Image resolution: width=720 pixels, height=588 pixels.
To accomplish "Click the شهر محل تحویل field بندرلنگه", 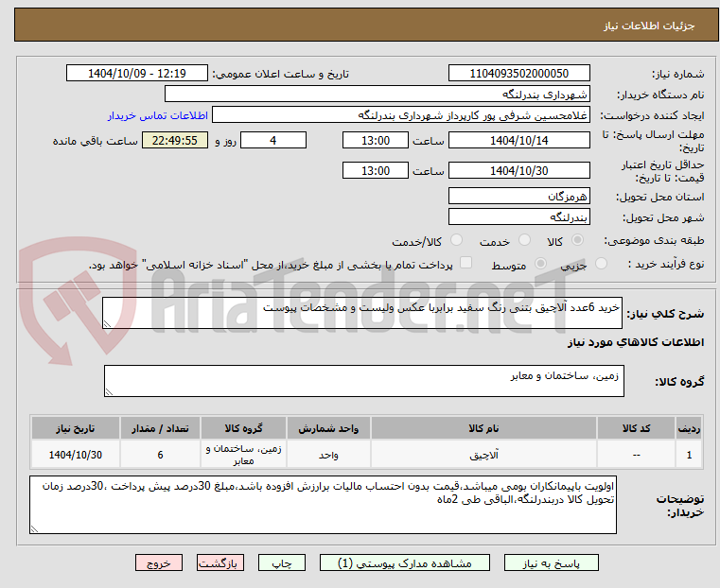I will [518, 216].
